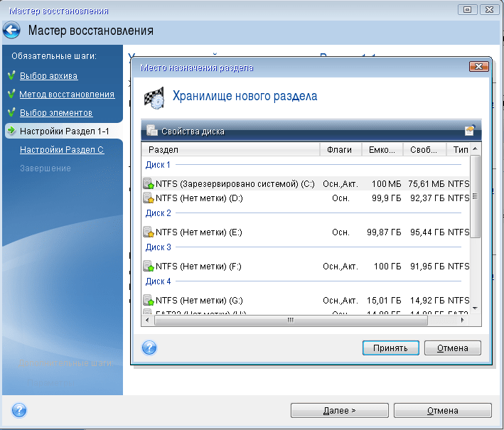Select the NTFS (E:) partition on Disk 2
Image resolution: width=504 pixels, height=430 pixels.
198,232
